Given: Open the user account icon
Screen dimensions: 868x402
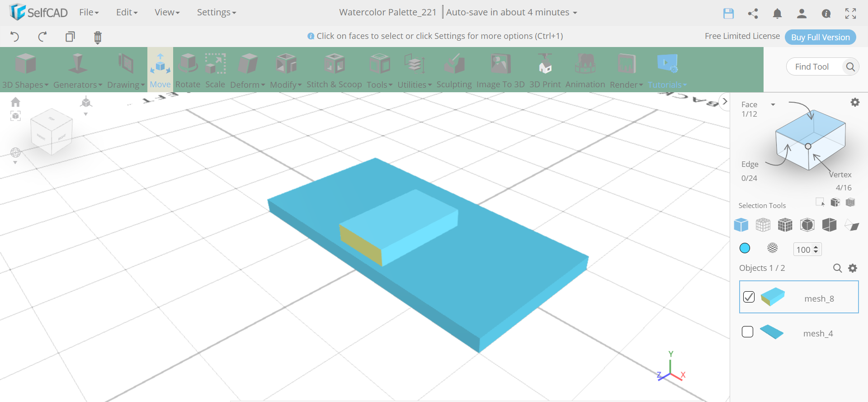Looking at the screenshot, I should pyautogui.click(x=802, y=14).
